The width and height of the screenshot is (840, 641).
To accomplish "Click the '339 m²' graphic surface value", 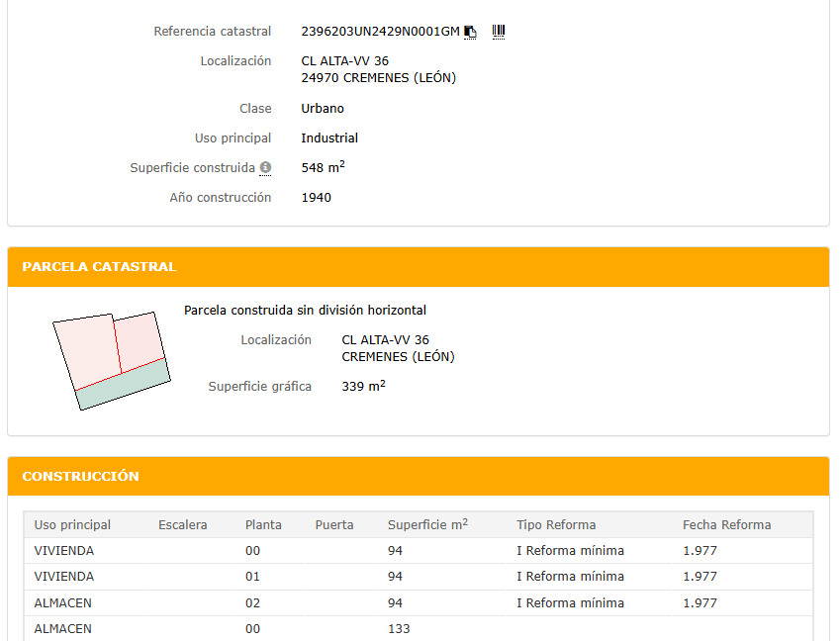I will coord(364,386).
